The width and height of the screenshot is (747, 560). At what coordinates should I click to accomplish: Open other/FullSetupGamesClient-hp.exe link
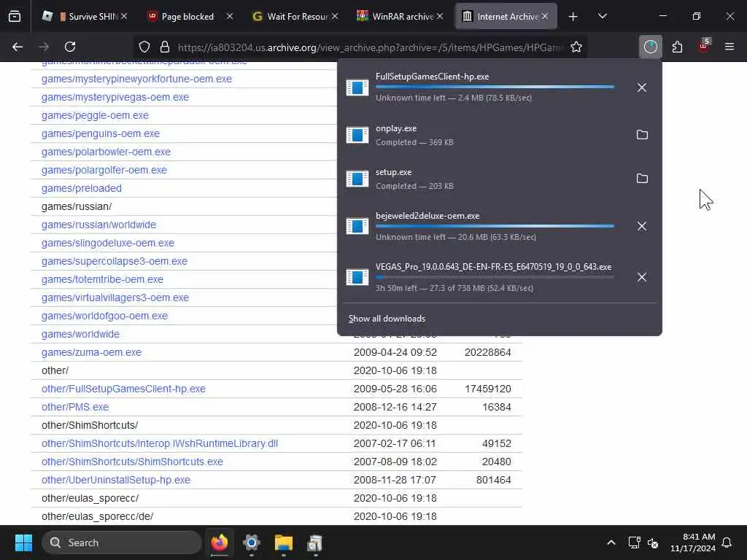click(x=123, y=389)
